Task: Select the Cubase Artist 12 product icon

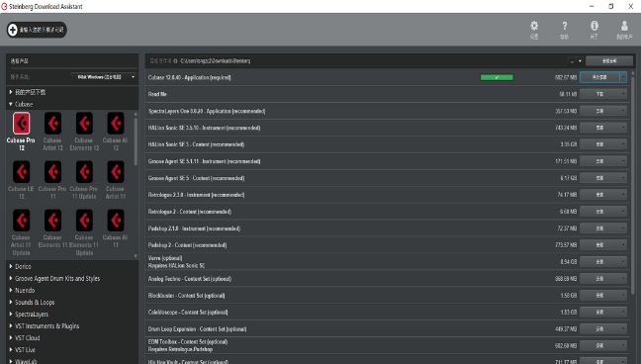Action: [x=52, y=123]
